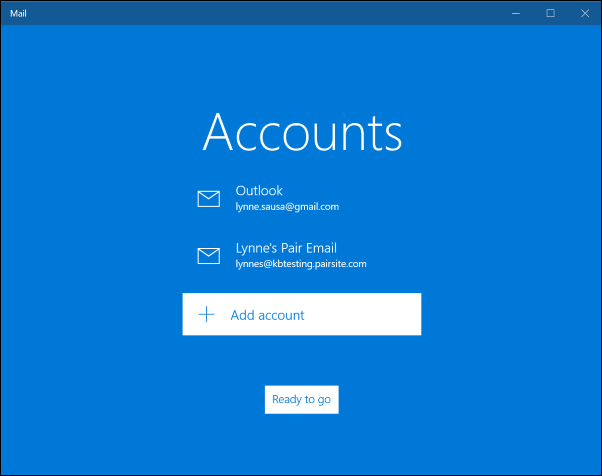Viewport: 602px width, 476px height.
Task: Click the "Ready to go" label text
Action: pyautogui.click(x=301, y=399)
